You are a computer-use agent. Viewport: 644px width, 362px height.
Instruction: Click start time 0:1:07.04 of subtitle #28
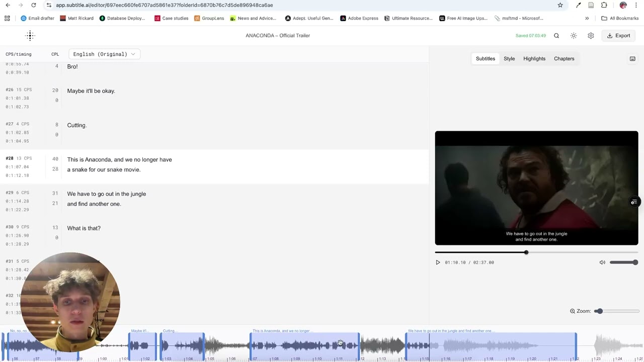(17, 167)
